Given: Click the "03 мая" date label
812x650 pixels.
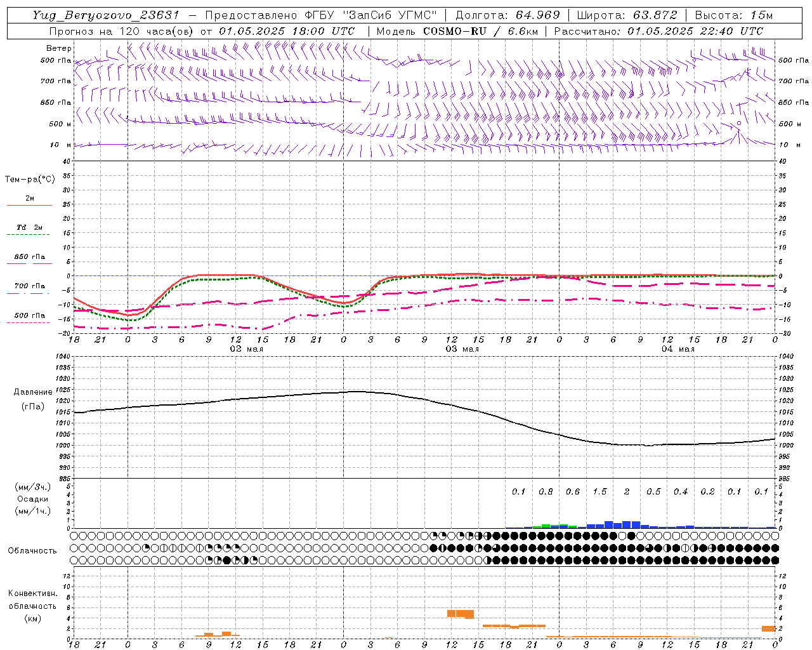Looking at the screenshot, I should (462, 349).
